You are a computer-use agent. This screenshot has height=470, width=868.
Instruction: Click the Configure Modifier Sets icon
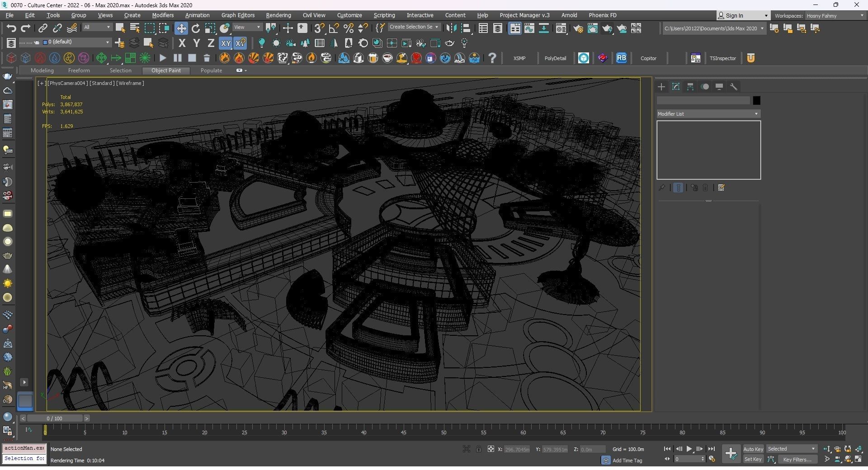pos(721,188)
